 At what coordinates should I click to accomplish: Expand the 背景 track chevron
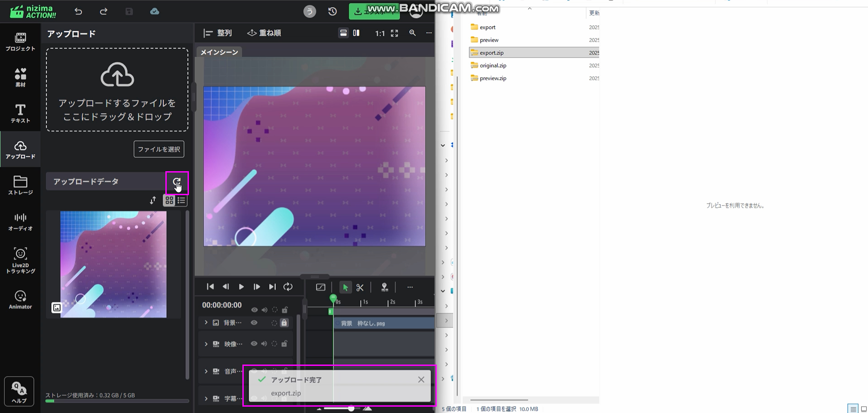coord(206,323)
